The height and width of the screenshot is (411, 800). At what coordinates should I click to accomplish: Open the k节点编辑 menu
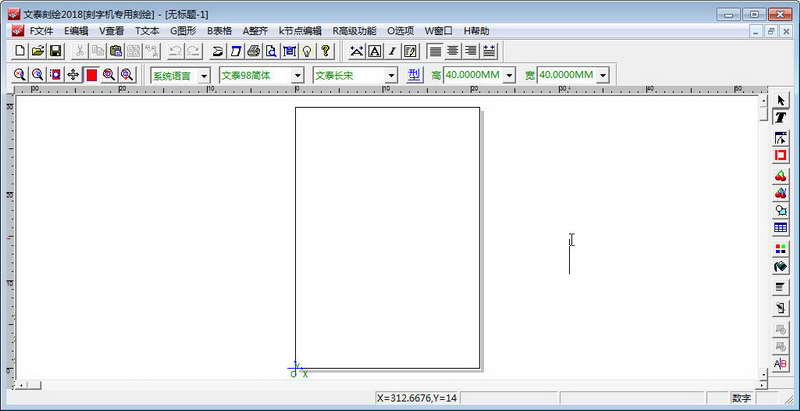pyautogui.click(x=300, y=31)
